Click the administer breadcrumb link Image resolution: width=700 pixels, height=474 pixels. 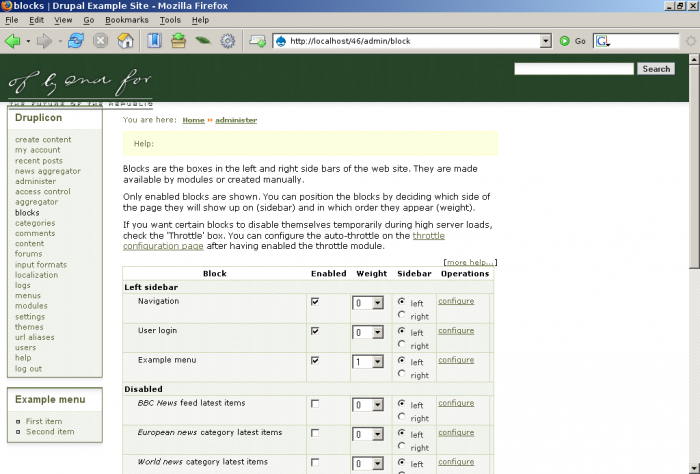[x=236, y=120]
